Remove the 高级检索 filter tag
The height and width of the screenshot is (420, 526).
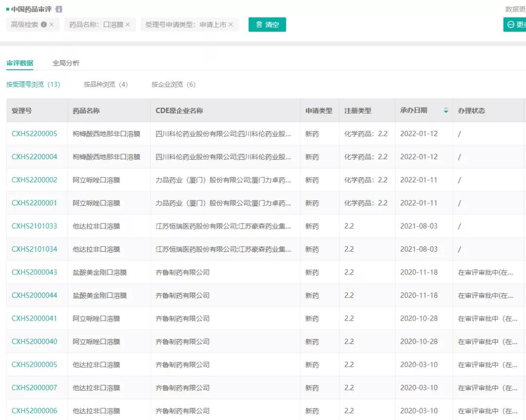[52, 24]
